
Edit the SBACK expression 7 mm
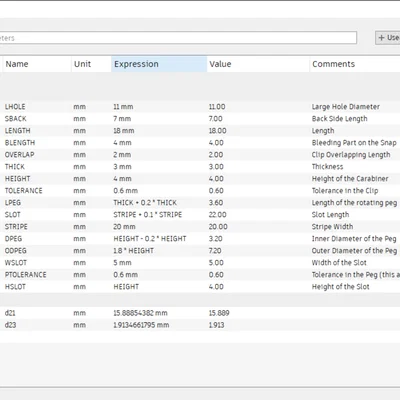click(122, 119)
